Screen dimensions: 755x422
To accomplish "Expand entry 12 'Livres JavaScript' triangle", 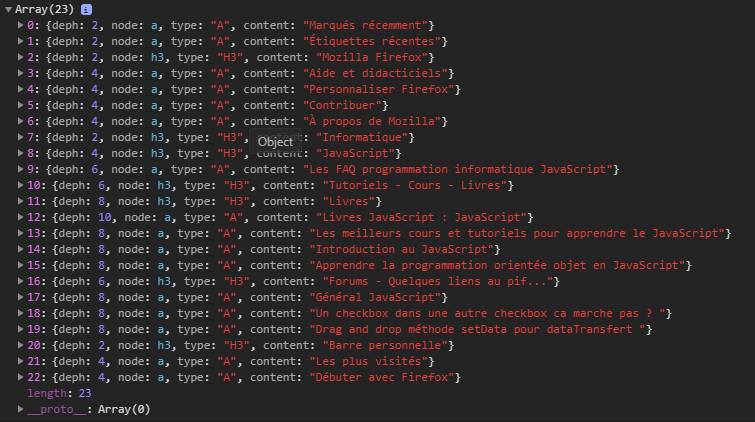I will tap(22, 217).
